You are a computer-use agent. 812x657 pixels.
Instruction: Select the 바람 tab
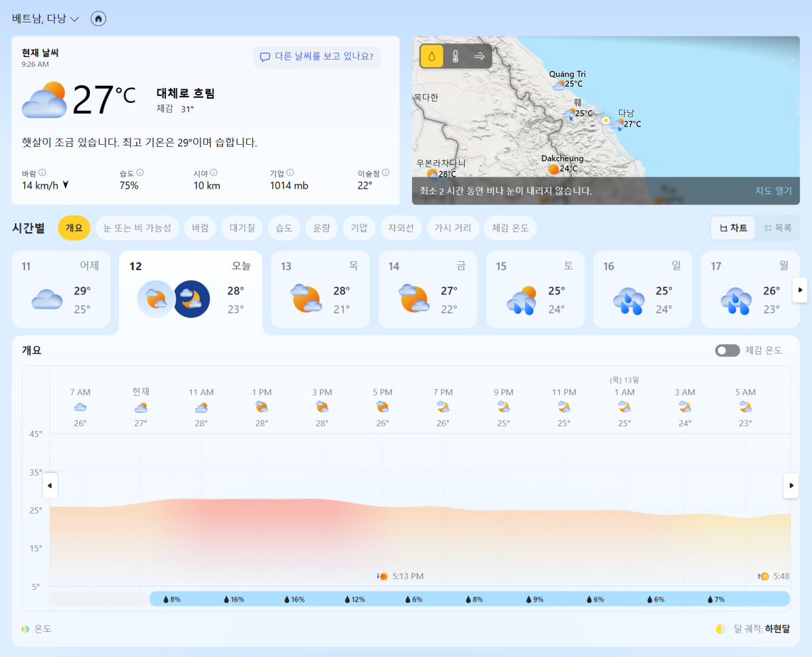pyautogui.click(x=200, y=228)
